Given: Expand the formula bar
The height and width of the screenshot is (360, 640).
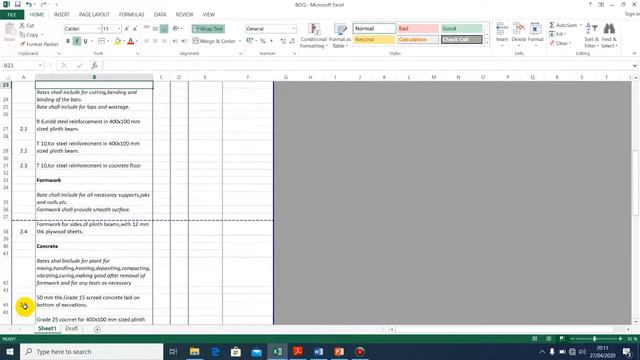Looking at the screenshot, I should point(634,65).
